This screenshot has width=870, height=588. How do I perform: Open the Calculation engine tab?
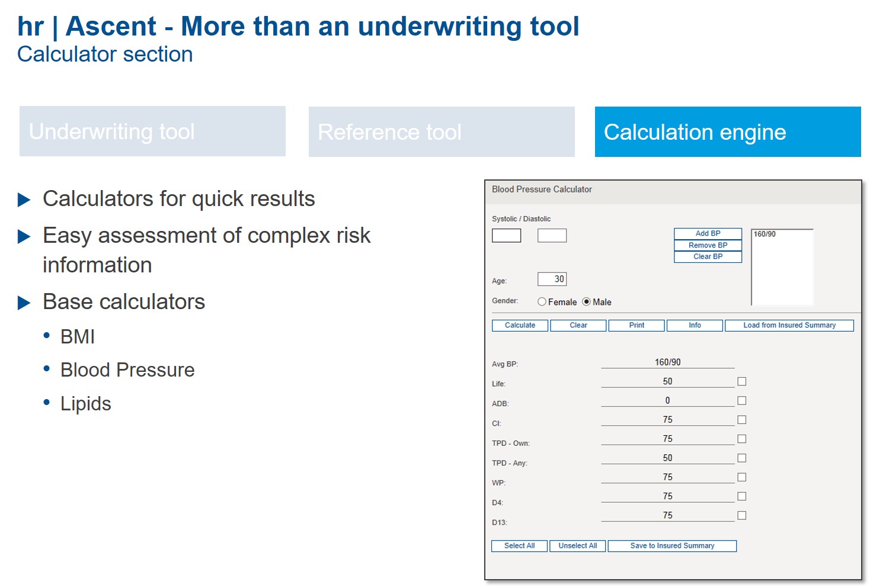728,132
